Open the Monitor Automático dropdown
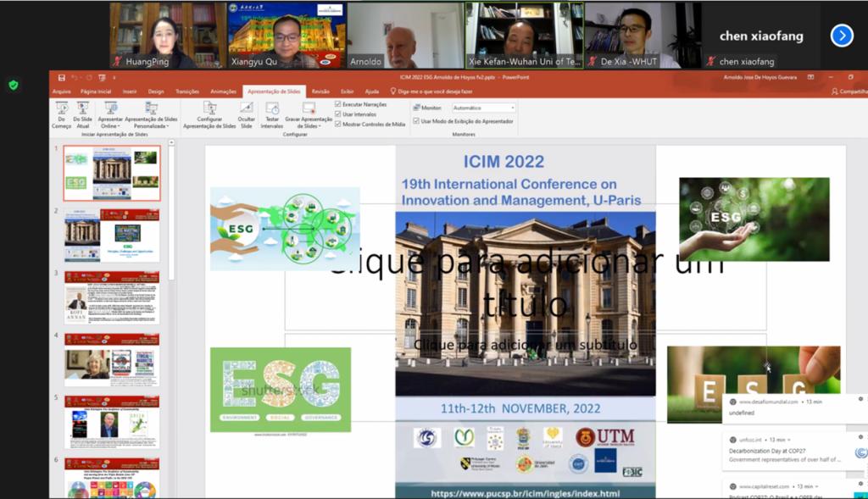 coord(483,108)
